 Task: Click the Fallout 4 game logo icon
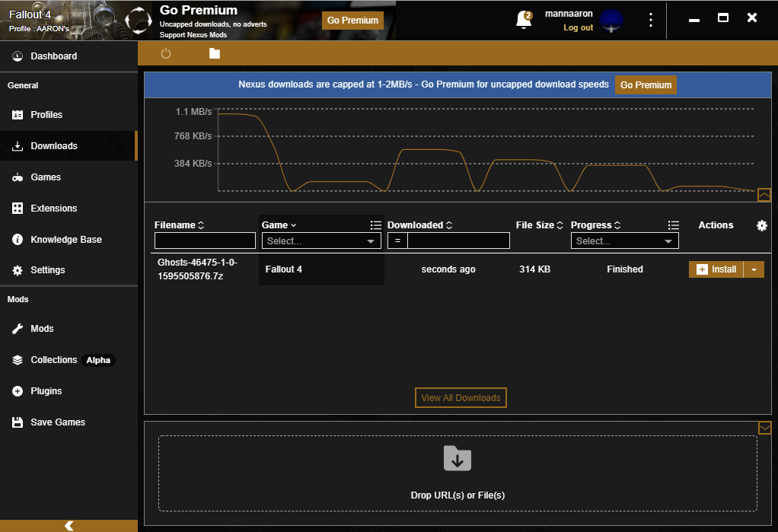tap(138, 21)
